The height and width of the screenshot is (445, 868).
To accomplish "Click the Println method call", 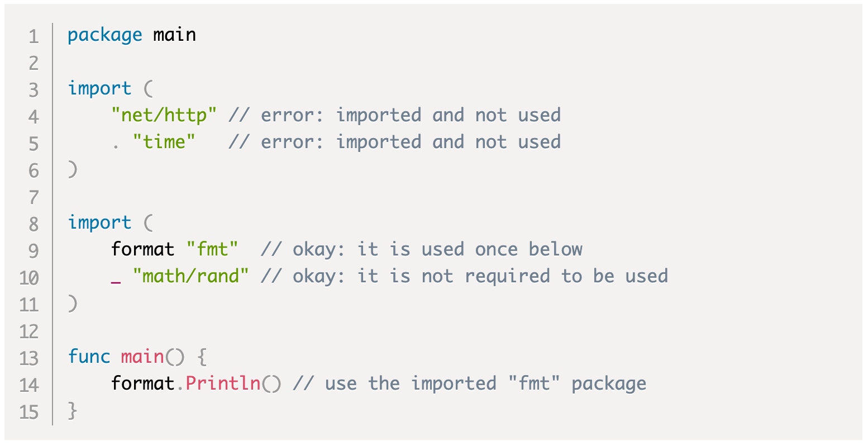I will tap(223, 384).
